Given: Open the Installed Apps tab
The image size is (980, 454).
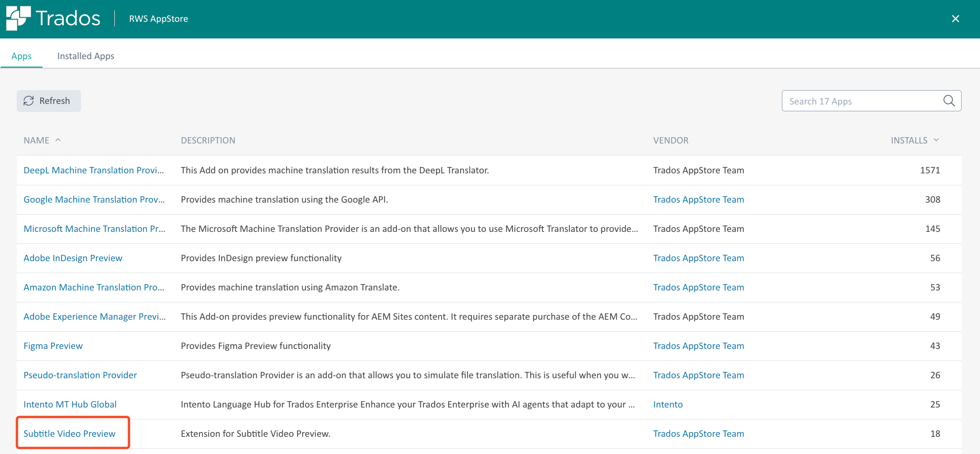Looking at the screenshot, I should coord(86,56).
